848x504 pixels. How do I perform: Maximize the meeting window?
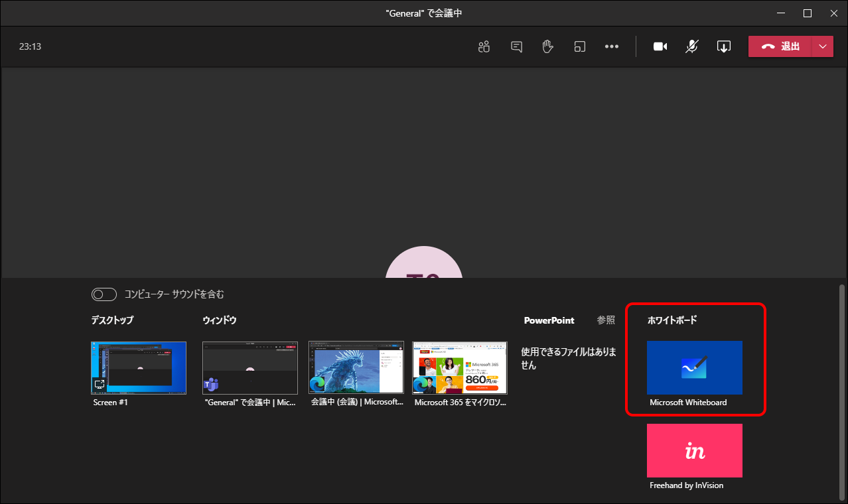point(808,13)
